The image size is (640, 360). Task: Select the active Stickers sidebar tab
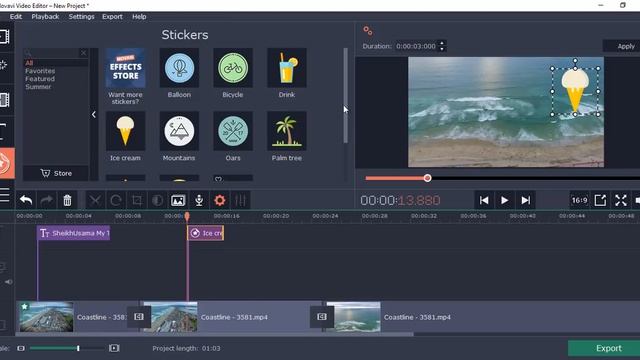(x=6, y=163)
